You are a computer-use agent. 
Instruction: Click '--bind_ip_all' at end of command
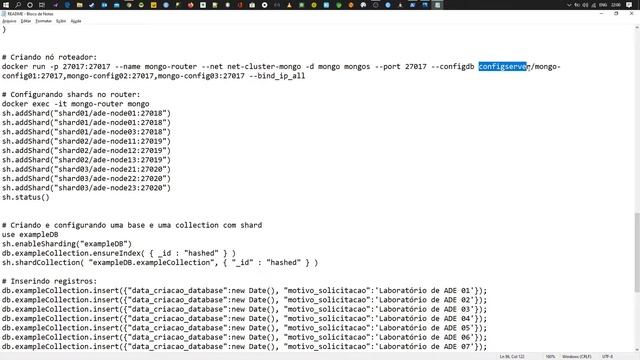pos(277,76)
